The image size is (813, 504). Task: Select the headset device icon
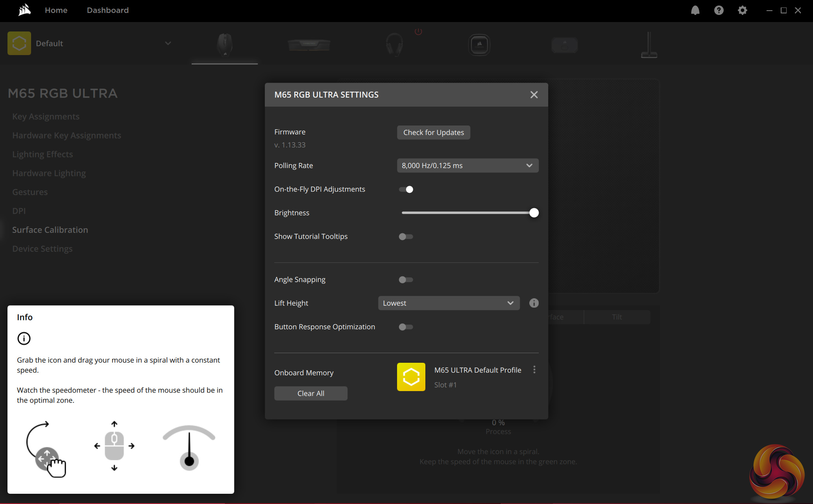(x=394, y=44)
